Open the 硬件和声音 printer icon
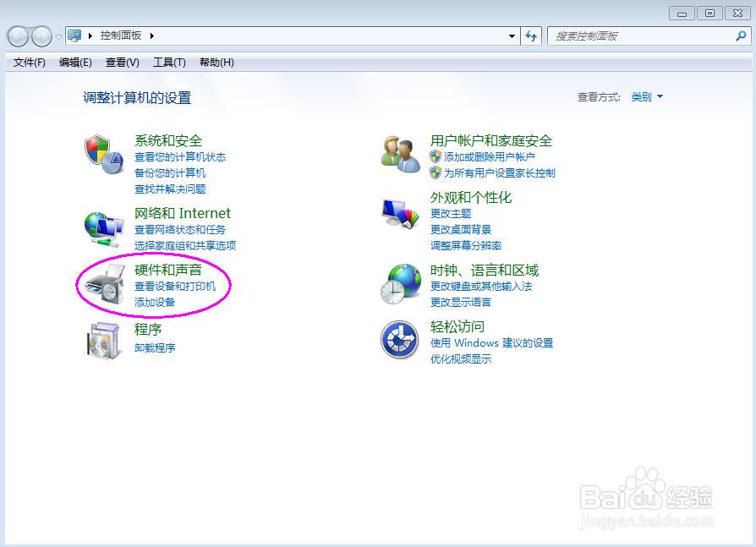Image resolution: width=756 pixels, height=547 pixels. (105, 284)
